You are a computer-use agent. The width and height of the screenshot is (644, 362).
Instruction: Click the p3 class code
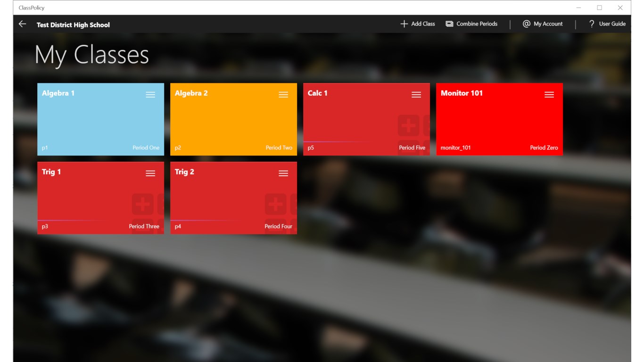(x=45, y=227)
